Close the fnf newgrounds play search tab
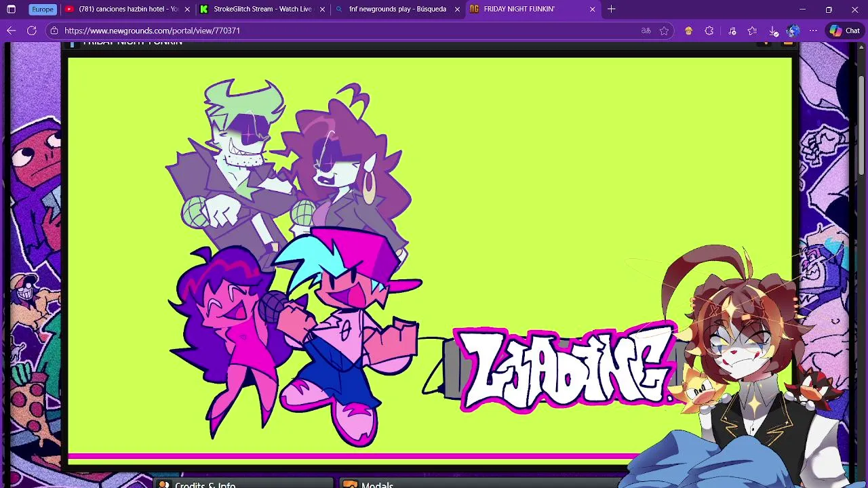The height and width of the screenshot is (488, 868). coord(457,9)
